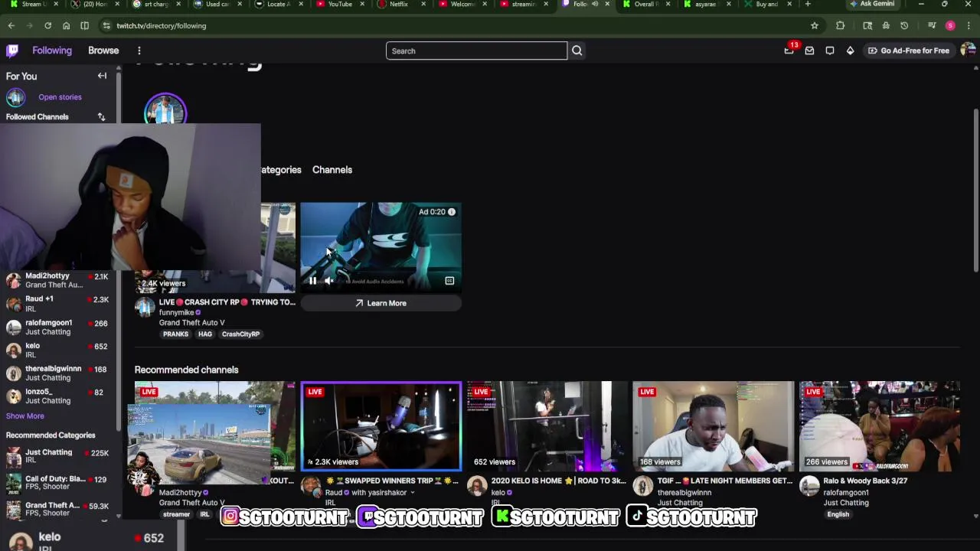Image resolution: width=980 pixels, height=551 pixels.
Task: Click Go Ad-Free for Free button
Action: pos(908,51)
